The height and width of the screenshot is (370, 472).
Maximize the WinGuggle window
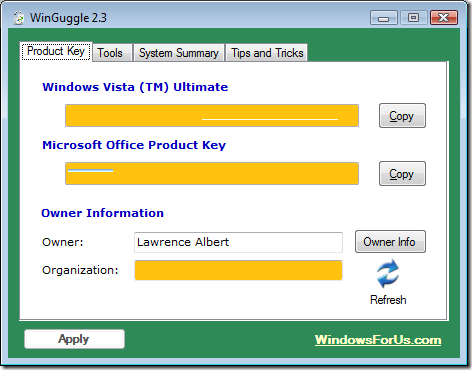pos(413,18)
